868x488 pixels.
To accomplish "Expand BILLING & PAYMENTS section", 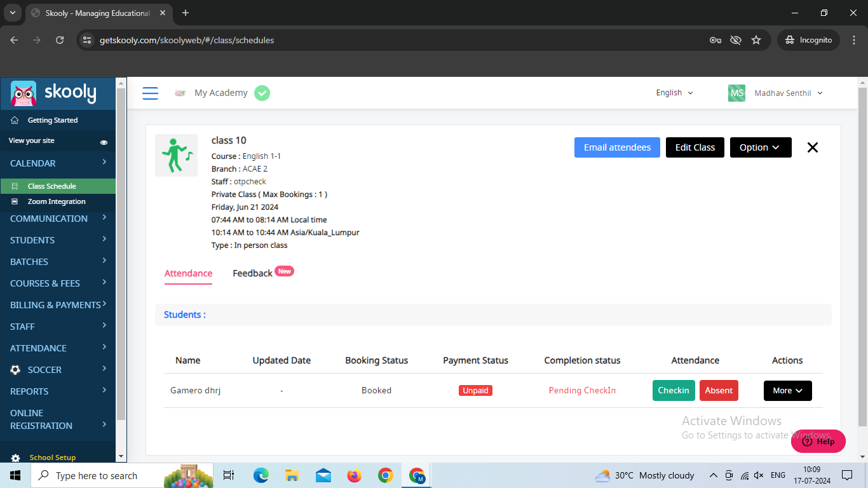I will pos(58,305).
